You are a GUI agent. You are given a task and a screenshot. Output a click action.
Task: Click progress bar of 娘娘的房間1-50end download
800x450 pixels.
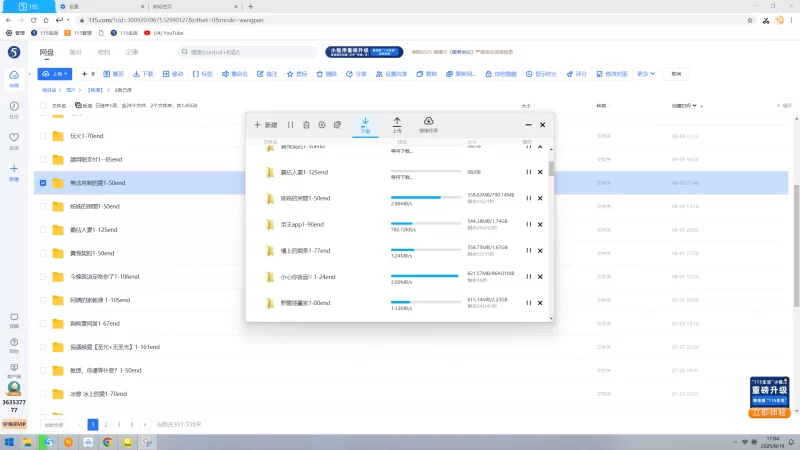415,198
